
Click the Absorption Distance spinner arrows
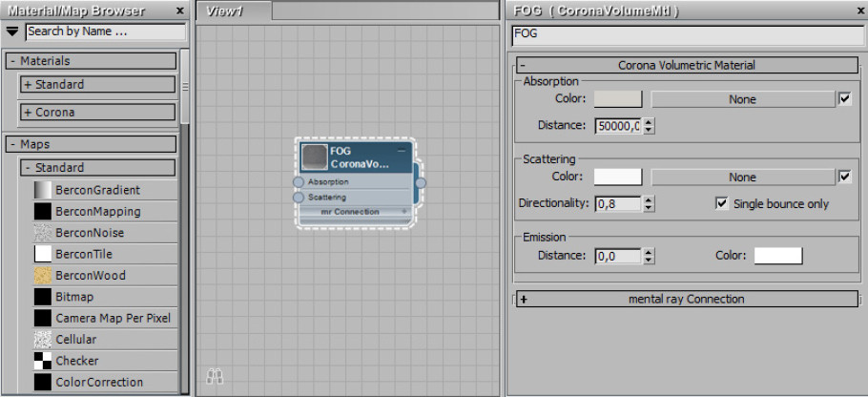point(649,126)
